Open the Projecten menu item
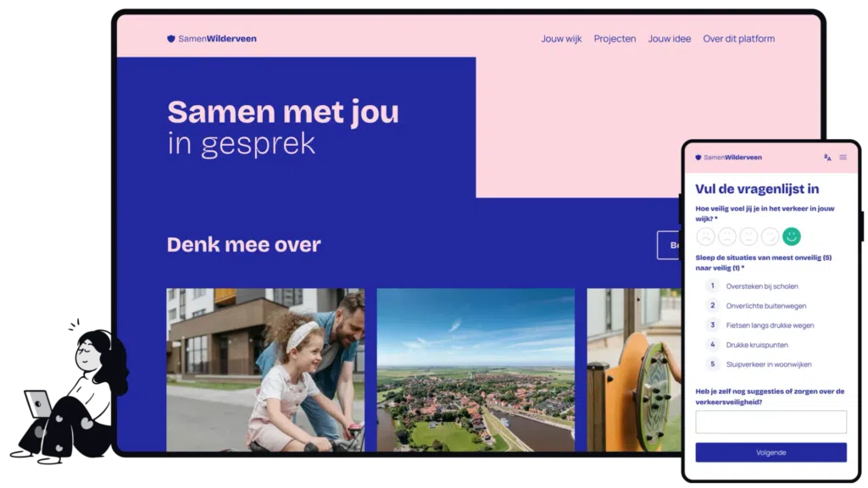Viewport: 868px width, 488px height. [x=615, y=39]
